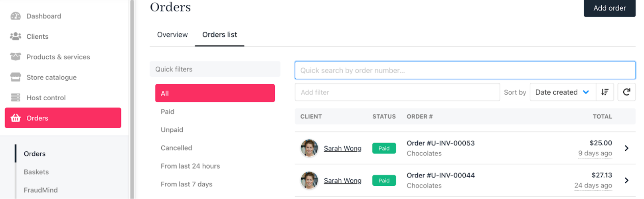Open the Sort by Date created dropdown
The image size is (644, 199).
pos(563,92)
